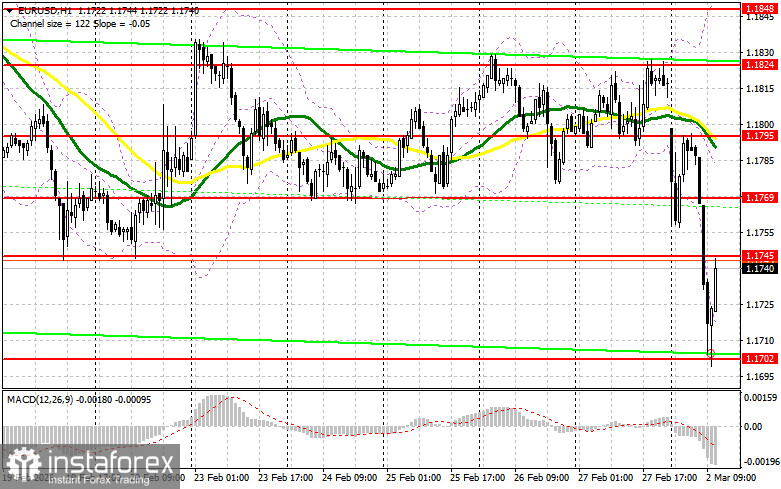The image size is (781, 489).
Task: Click the 1.1695 price axis label
Action: pyautogui.click(x=760, y=376)
